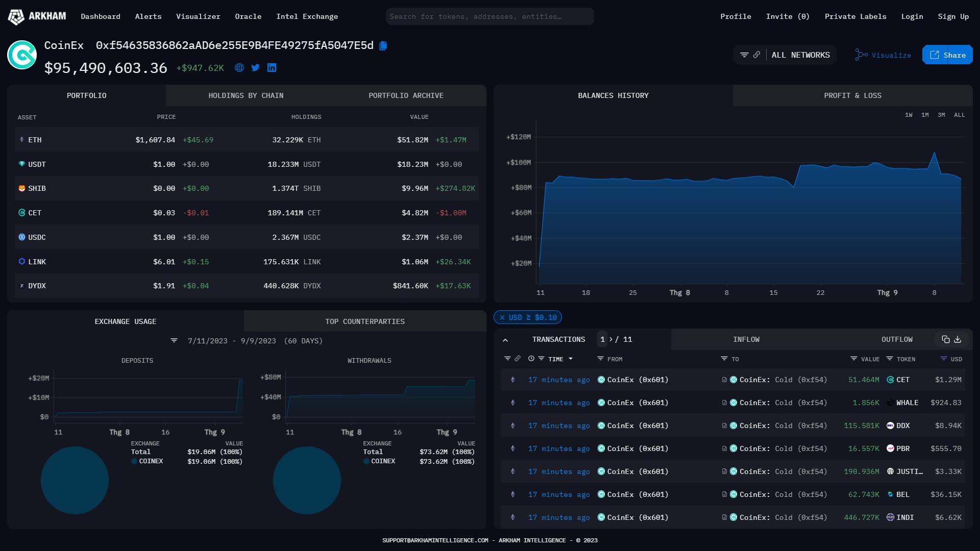Click the link icon in transactions column header
The height and width of the screenshot is (551, 980).
(518, 359)
